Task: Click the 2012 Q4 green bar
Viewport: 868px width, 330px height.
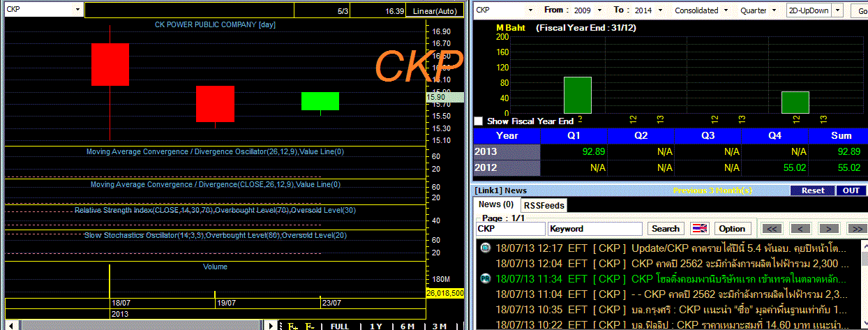Action: point(795,102)
